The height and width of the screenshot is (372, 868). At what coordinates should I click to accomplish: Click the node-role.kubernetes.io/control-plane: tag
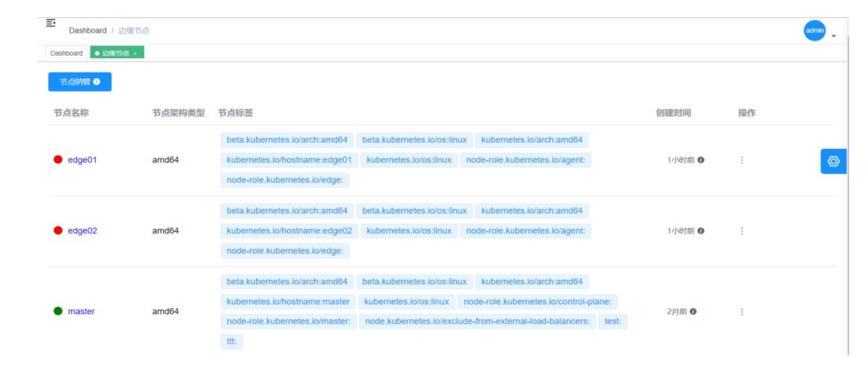coord(537,301)
